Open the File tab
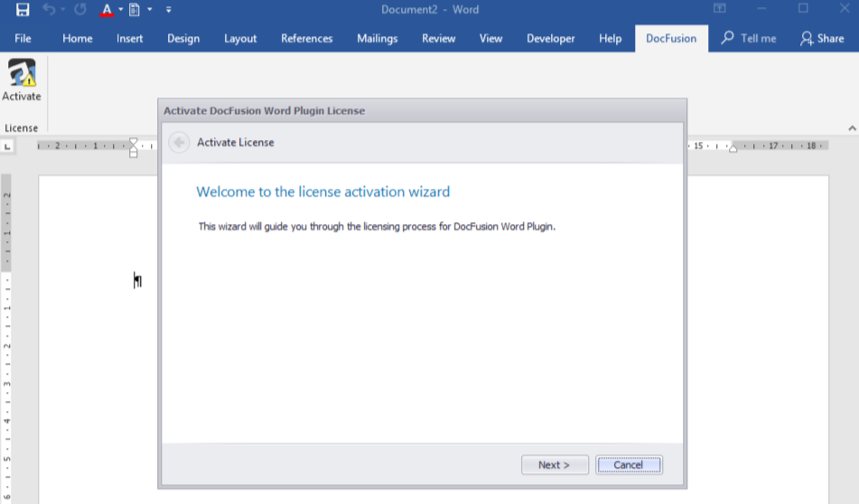The width and height of the screenshot is (859, 504). 23,38
